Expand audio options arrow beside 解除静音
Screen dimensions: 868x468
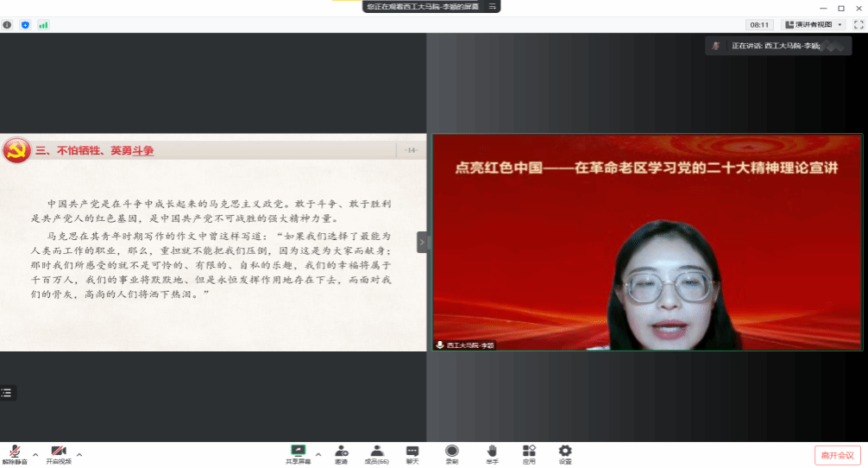[x=35, y=453]
